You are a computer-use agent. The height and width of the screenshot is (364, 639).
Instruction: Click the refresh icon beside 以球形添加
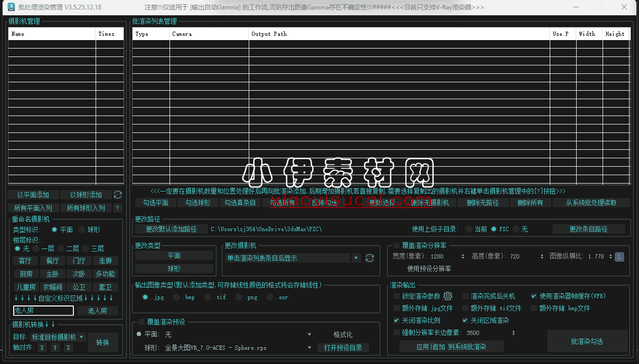point(118,195)
